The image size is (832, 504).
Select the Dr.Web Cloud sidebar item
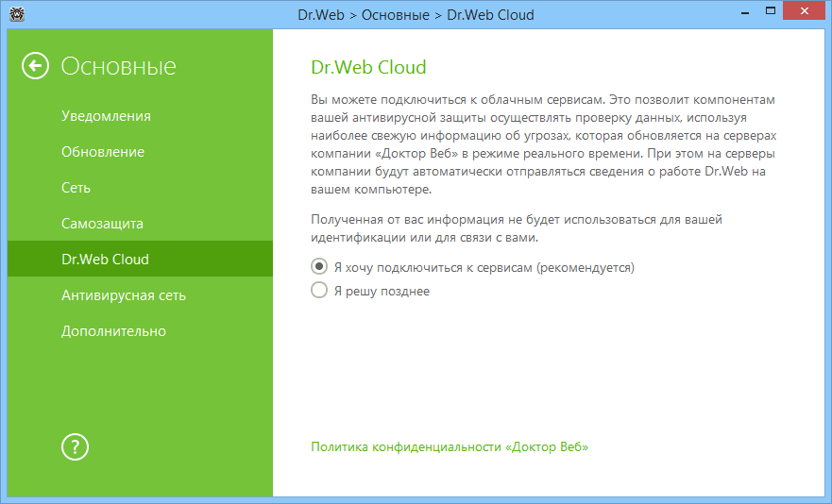[x=105, y=260]
